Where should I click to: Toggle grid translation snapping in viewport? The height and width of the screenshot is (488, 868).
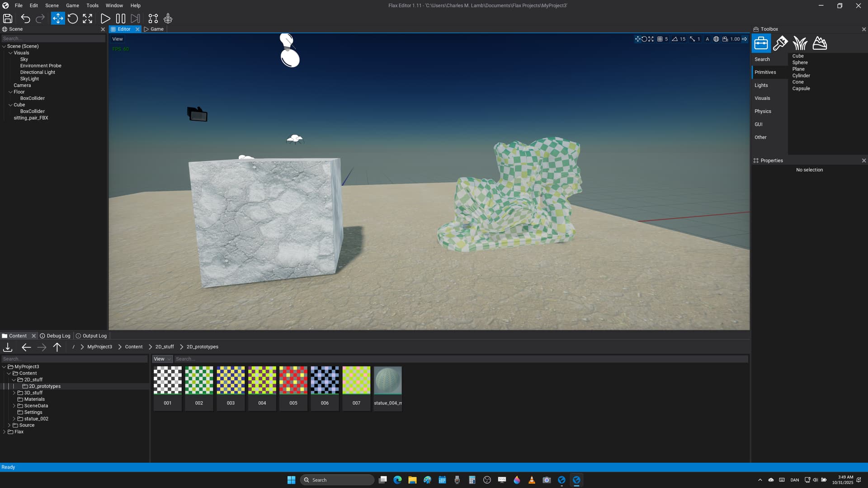tap(660, 39)
